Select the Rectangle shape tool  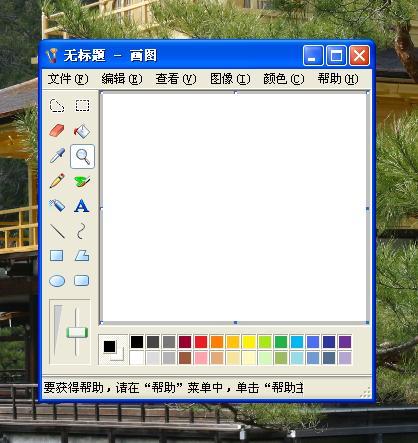(x=57, y=256)
